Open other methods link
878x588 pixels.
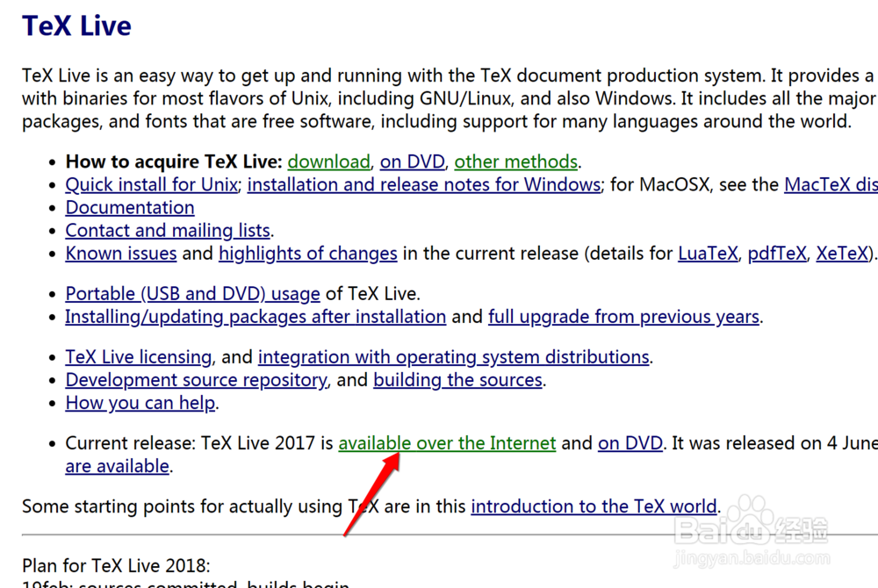point(515,161)
